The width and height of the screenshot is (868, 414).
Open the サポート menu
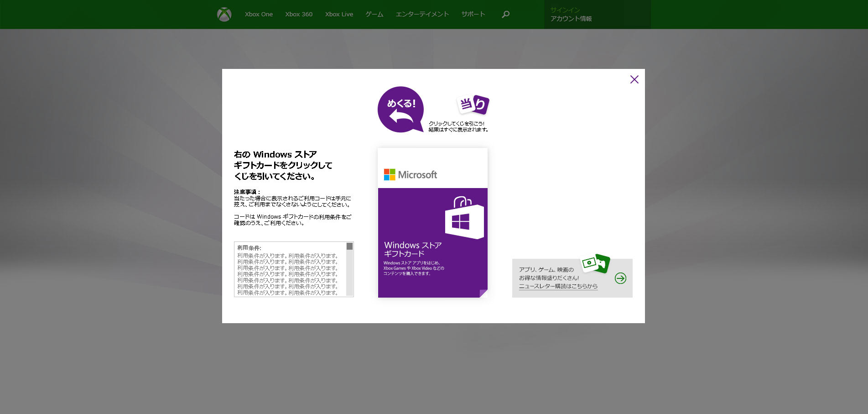(473, 14)
